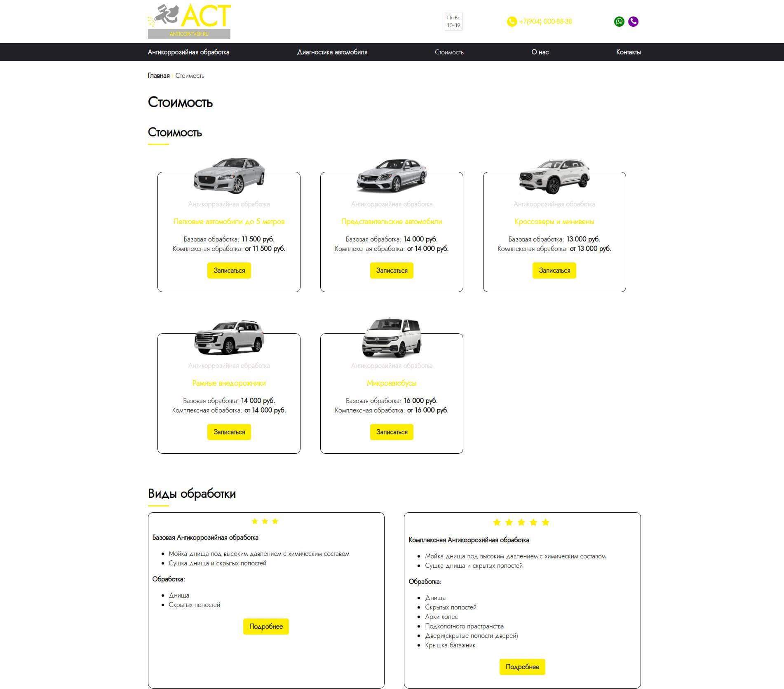The width and height of the screenshot is (784, 689).
Task: Go to Главная breadcrumb link
Action: click(x=159, y=75)
